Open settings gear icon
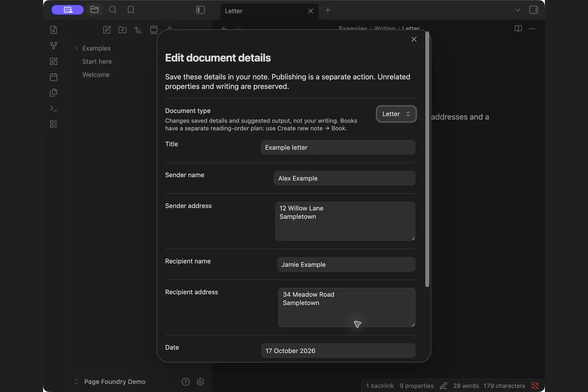This screenshot has width=588, height=392. coord(200,382)
